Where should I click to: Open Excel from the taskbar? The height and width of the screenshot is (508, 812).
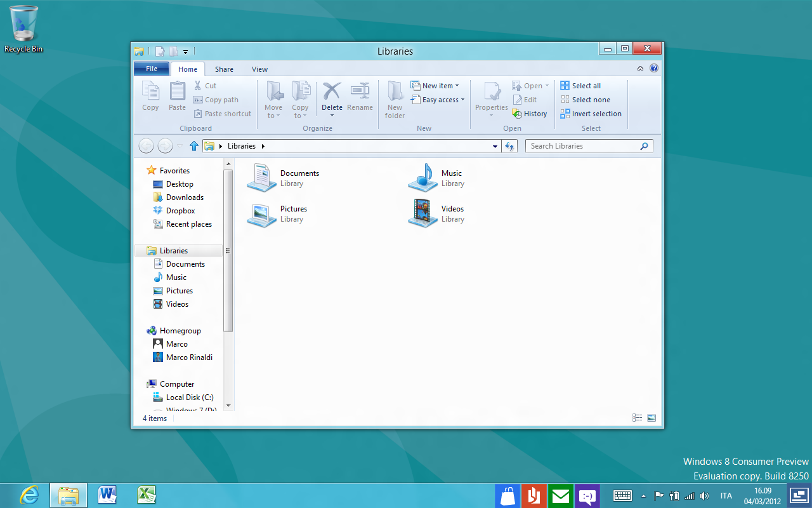147,495
